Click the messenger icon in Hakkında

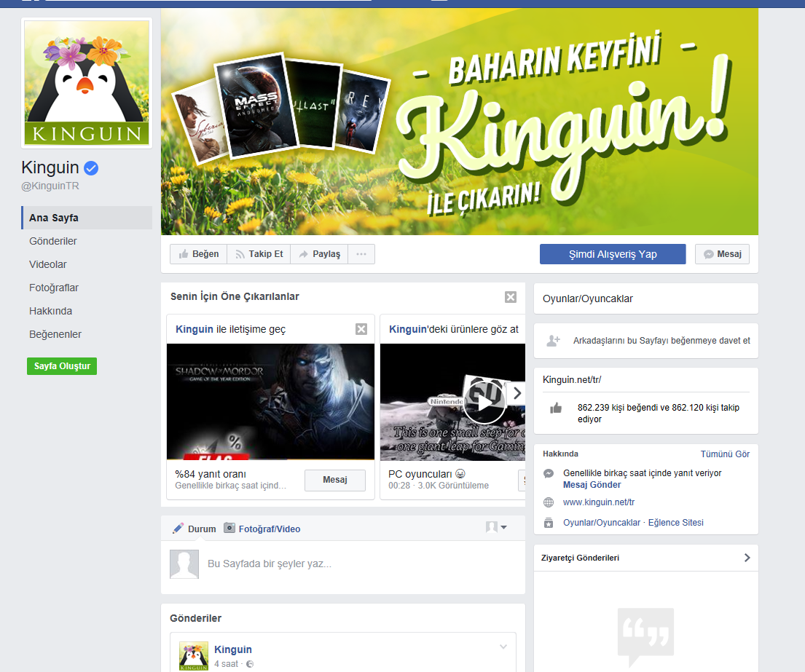coord(549,473)
